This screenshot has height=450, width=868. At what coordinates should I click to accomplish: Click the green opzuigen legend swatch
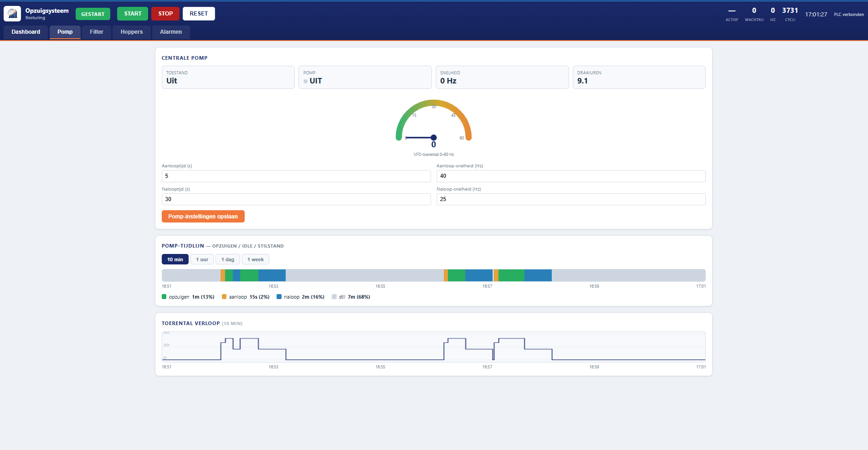164,297
